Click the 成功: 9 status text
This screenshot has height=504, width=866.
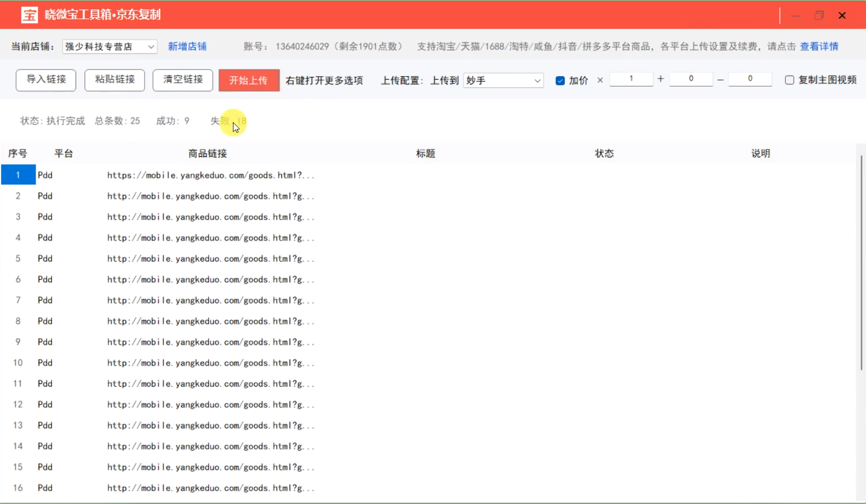coord(173,121)
